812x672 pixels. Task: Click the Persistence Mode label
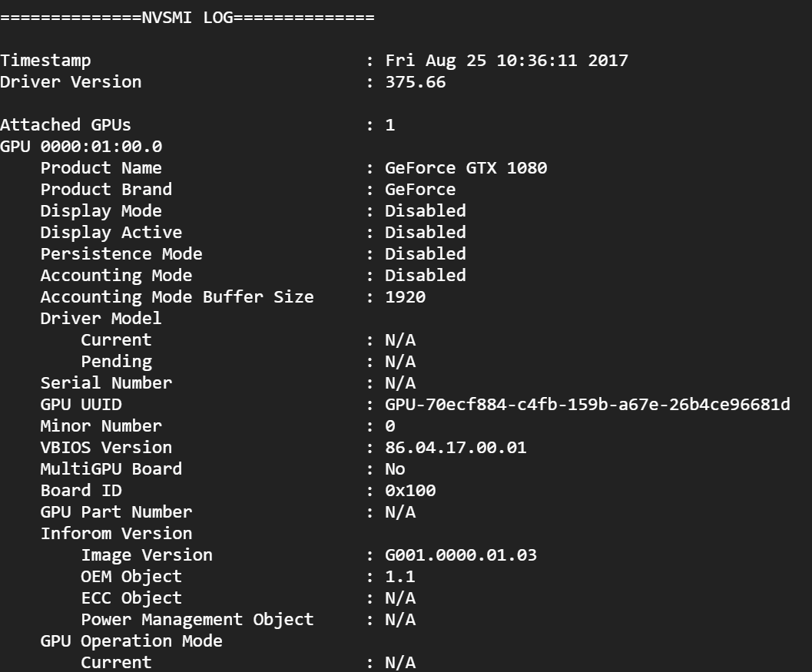(121, 253)
